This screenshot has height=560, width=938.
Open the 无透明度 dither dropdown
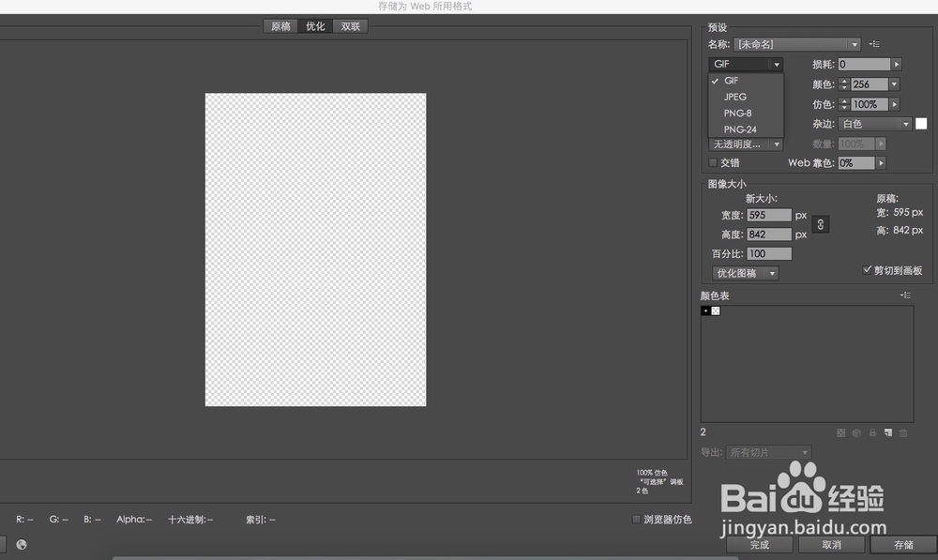pyautogui.click(x=746, y=144)
